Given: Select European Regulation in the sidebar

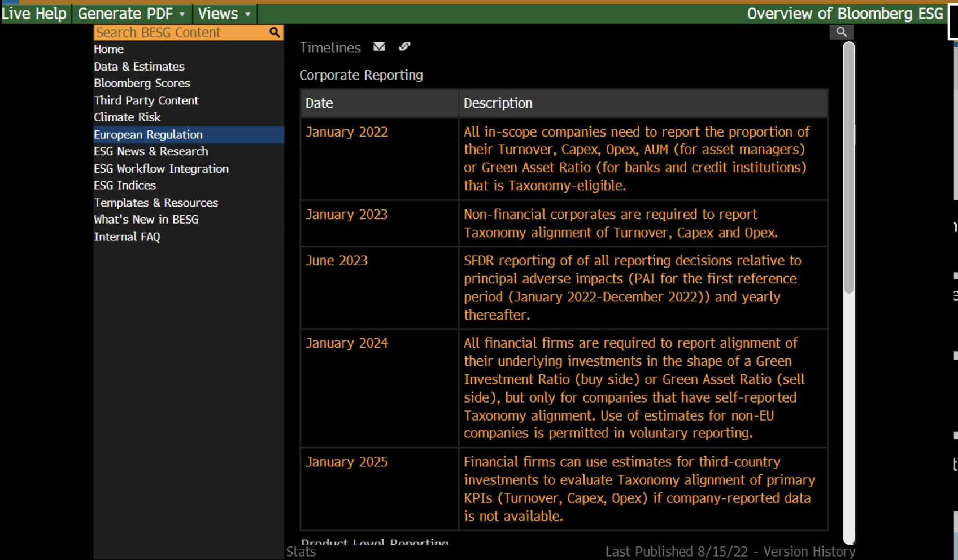Looking at the screenshot, I should click(x=148, y=134).
